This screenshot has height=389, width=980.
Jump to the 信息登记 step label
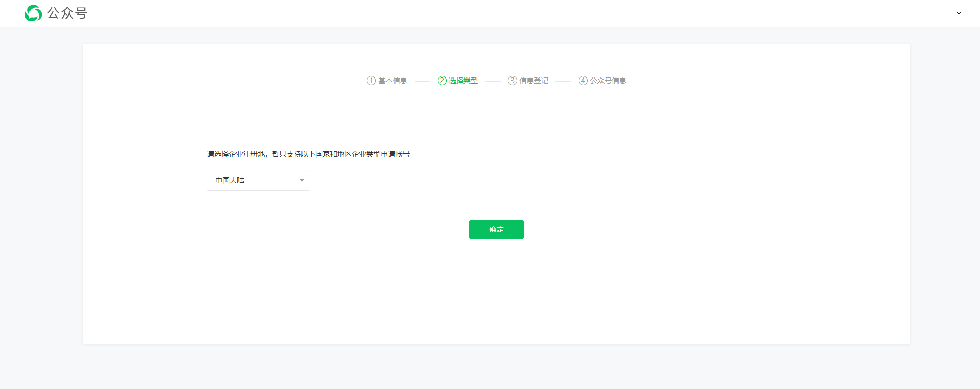534,81
